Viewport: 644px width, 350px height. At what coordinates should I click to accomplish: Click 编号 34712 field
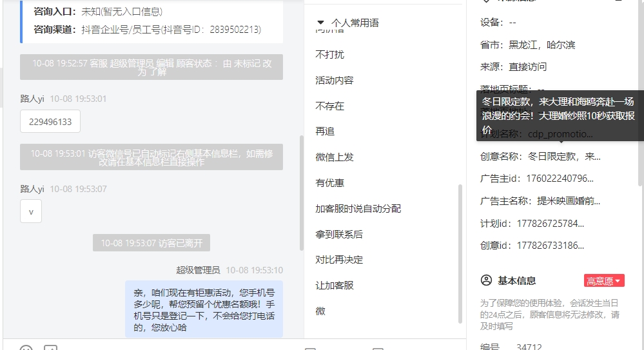click(x=511, y=346)
